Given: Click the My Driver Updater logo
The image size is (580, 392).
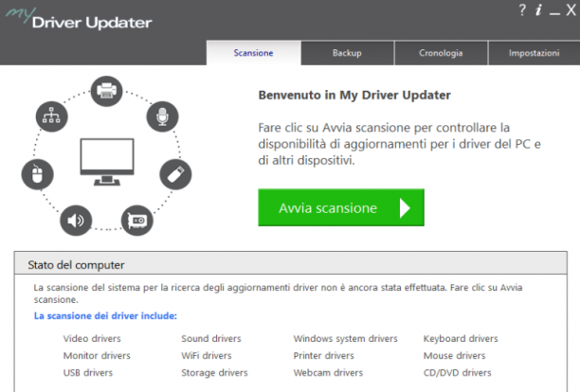Looking at the screenshot, I should [x=79, y=19].
